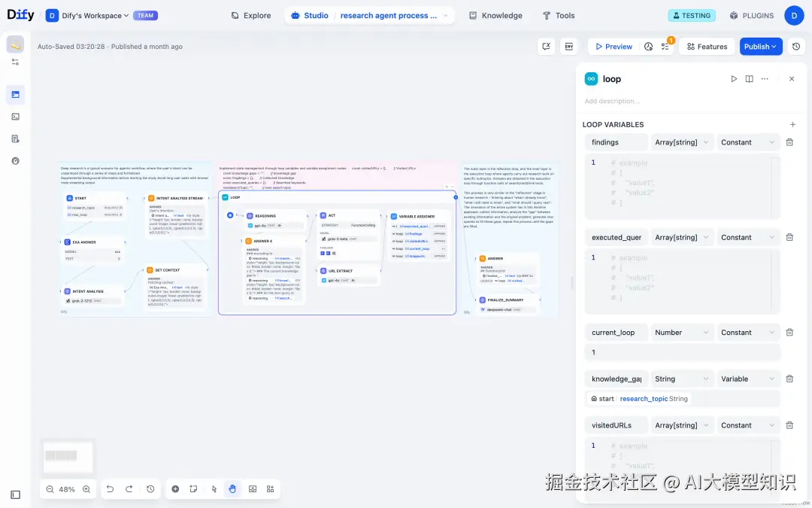The image size is (812, 508).
Task: Delete the knowledge_gap variable
Action: [x=789, y=379]
